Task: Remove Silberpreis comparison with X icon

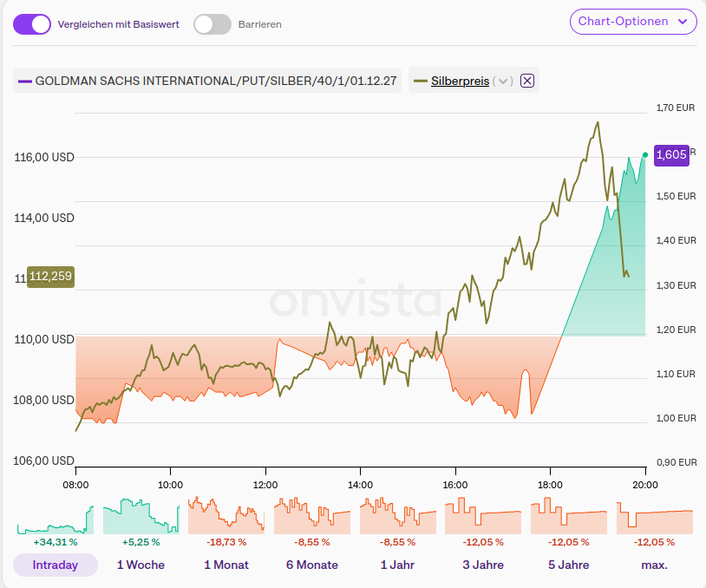Action: 527,81
